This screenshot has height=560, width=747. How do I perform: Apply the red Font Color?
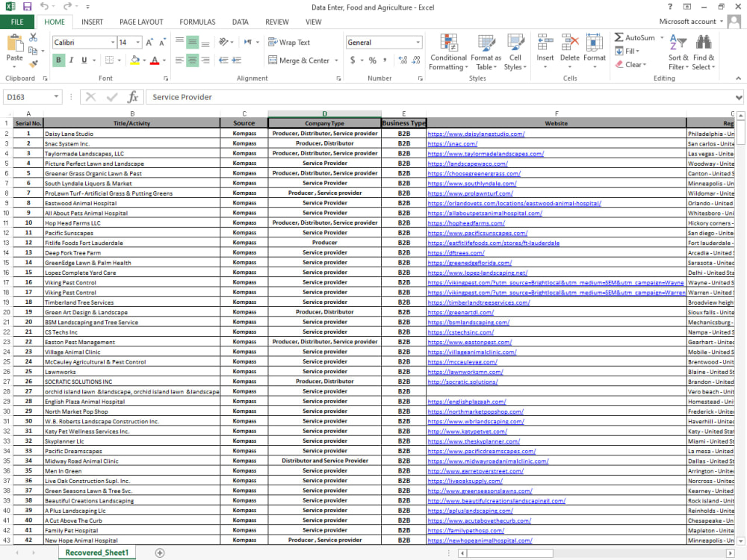155,60
